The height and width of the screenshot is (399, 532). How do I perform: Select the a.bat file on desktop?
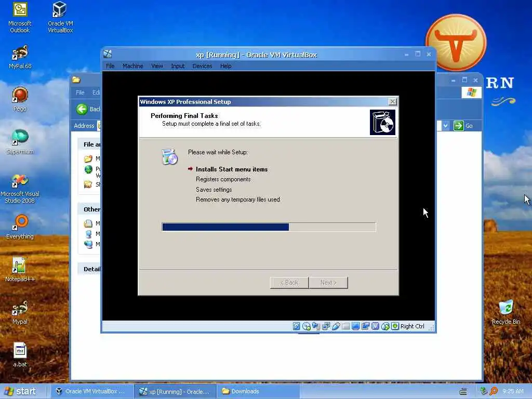[20, 355]
